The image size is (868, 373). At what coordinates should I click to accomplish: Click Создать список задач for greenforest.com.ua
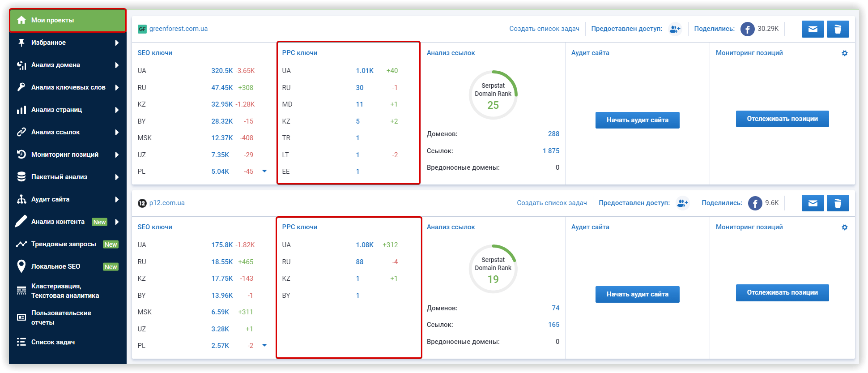pos(544,29)
